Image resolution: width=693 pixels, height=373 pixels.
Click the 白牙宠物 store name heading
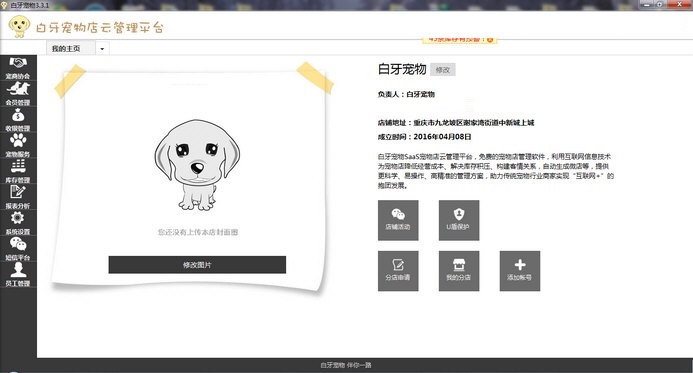(402, 69)
